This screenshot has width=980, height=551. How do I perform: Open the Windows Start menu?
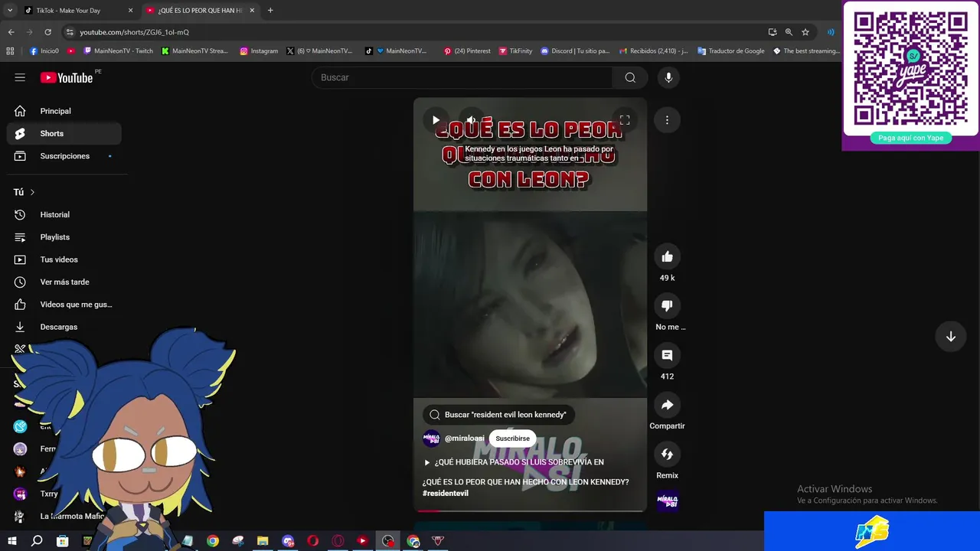pos(11,541)
